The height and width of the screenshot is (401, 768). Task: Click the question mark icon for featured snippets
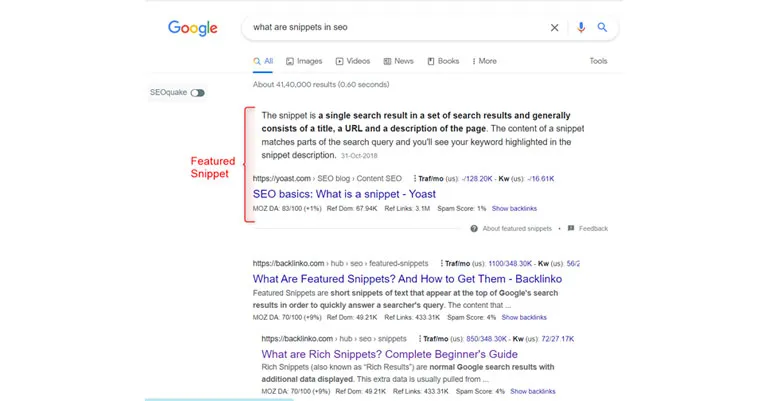pos(474,229)
